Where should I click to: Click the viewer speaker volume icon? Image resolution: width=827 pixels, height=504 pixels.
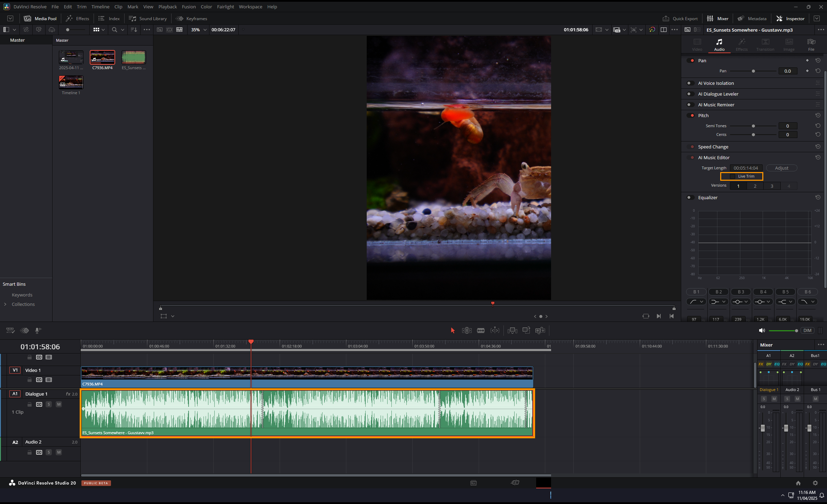(762, 331)
